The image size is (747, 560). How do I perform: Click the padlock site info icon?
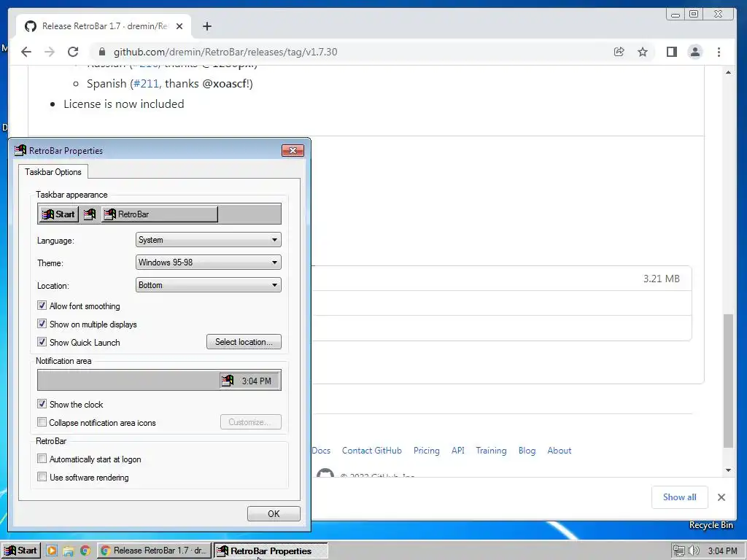[101, 52]
